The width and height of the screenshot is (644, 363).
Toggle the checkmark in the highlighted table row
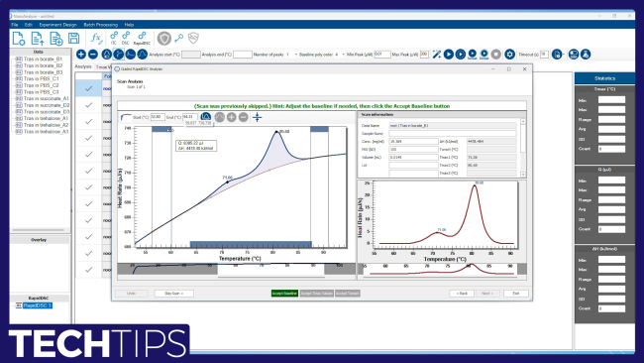(x=88, y=88)
